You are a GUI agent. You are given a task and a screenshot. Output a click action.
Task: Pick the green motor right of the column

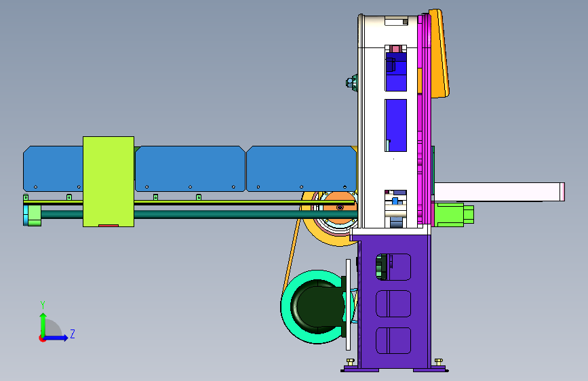tap(454, 214)
